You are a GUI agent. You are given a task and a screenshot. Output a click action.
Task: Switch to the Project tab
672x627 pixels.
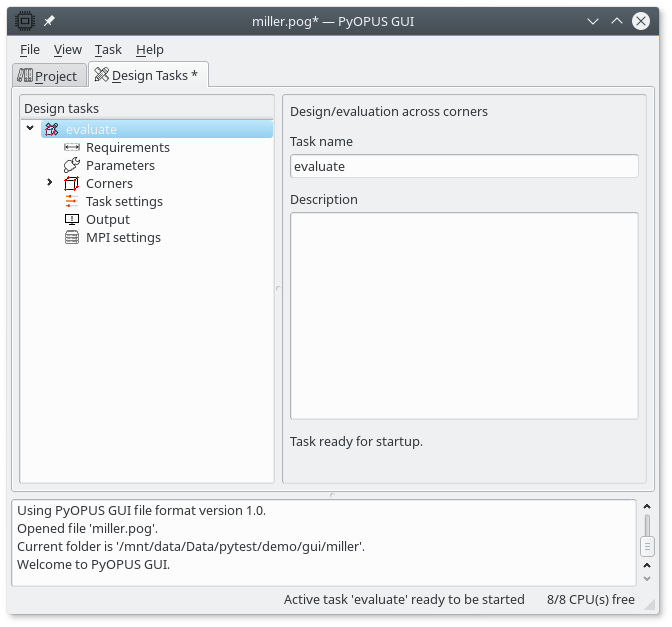click(48, 76)
